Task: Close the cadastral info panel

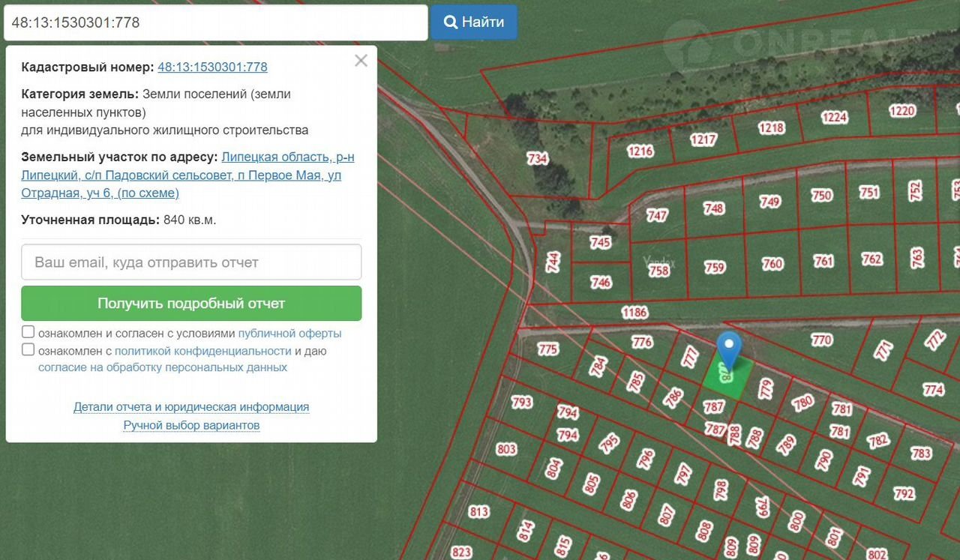Action: click(x=361, y=61)
